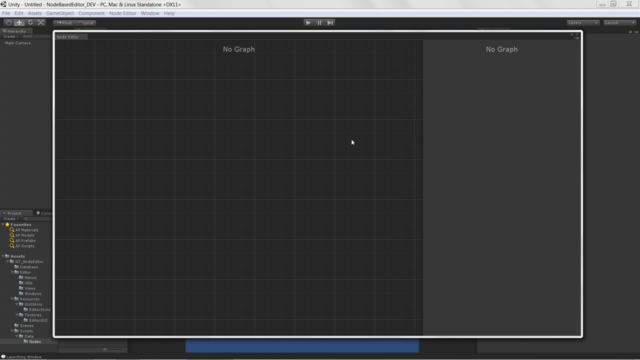The height and width of the screenshot is (360, 640).
Task: Open the Node Editor menu
Action: click(122, 13)
